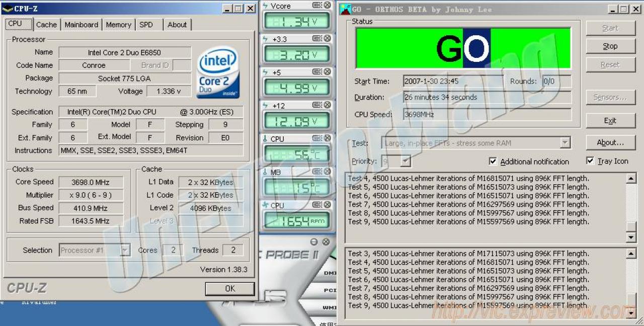
Task: Click the Core Speed value 3698.0 MHz
Action: pos(91,182)
